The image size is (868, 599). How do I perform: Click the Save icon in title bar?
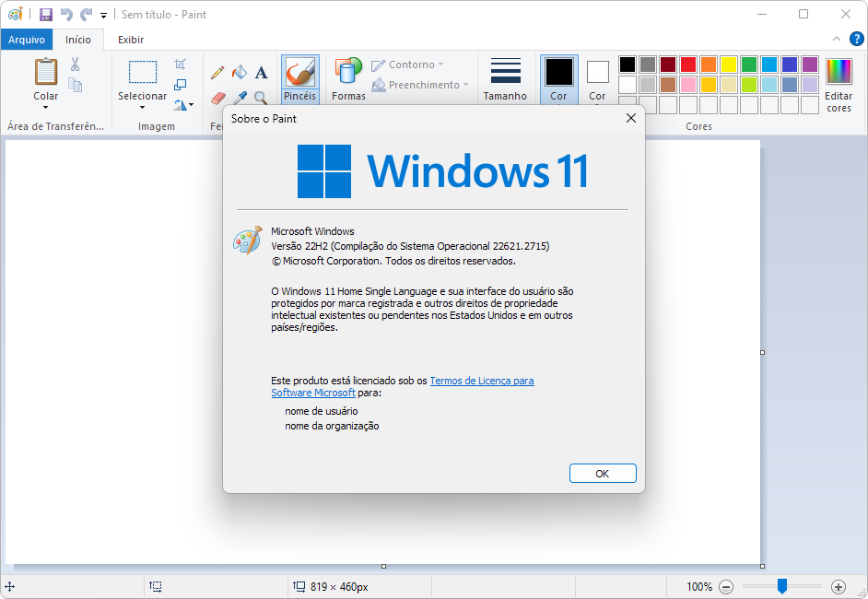coord(46,15)
